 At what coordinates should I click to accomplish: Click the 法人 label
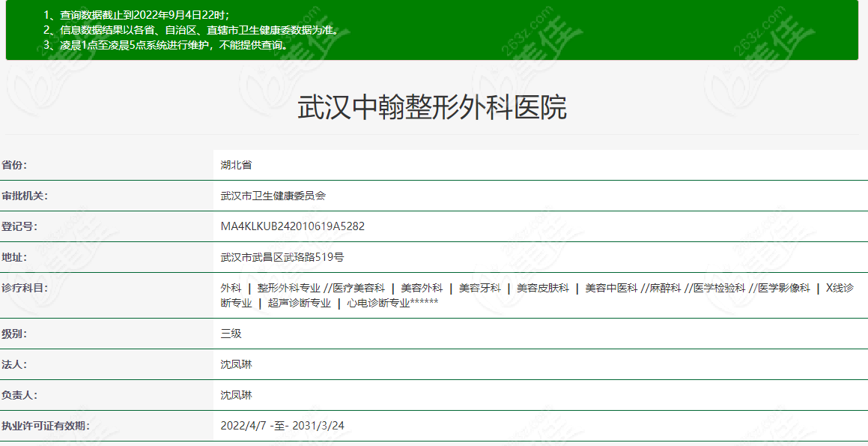click(x=14, y=364)
